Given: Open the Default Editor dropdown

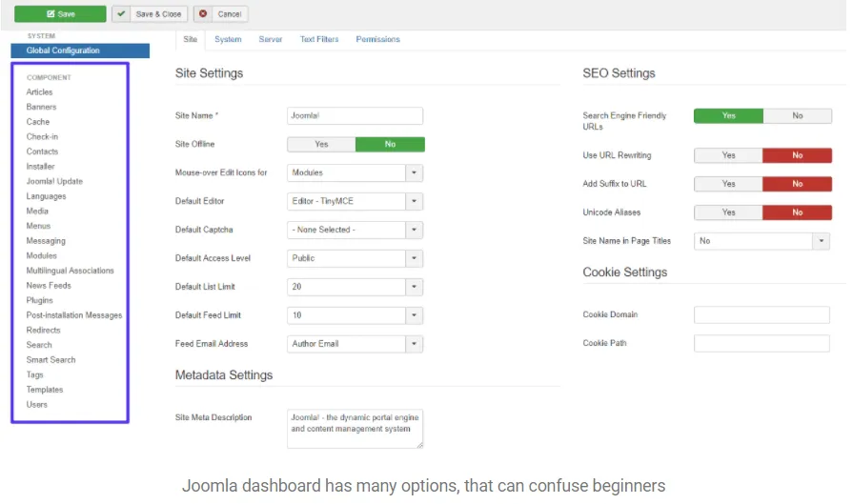Looking at the screenshot, I should 355,201.
